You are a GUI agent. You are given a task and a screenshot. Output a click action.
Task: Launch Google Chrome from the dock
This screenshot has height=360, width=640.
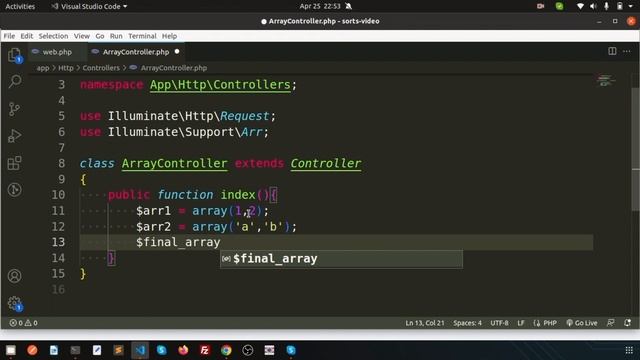(x=226, y=350)
